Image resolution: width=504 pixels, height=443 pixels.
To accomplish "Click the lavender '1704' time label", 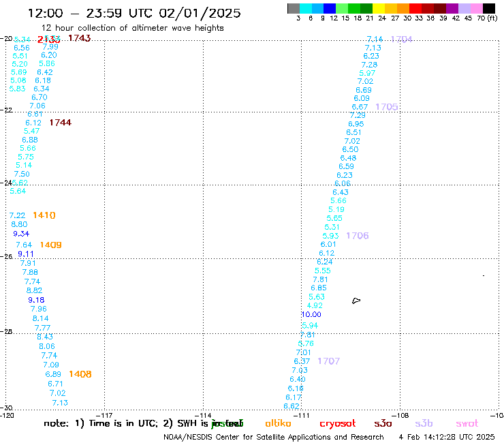I will pyautogui.click(x=401, y=40).
